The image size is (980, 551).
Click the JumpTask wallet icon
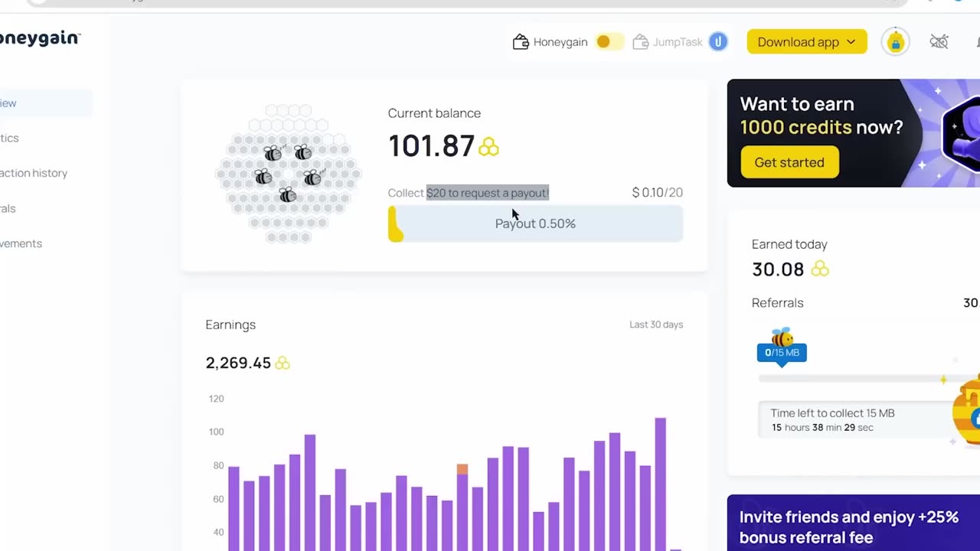point(641,42)
